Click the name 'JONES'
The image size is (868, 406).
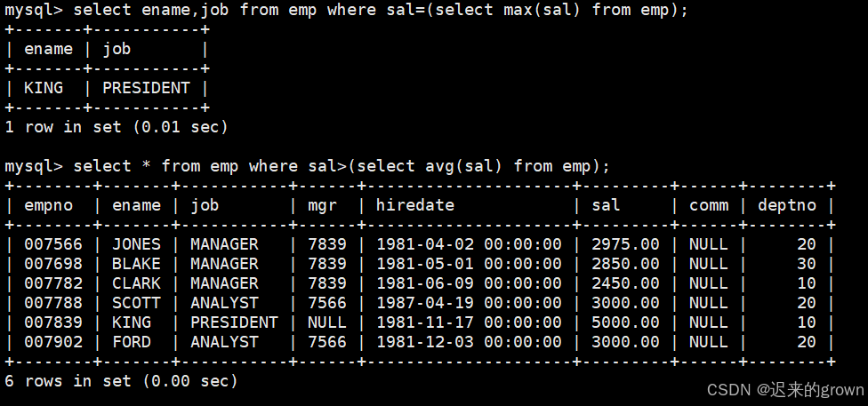(x=136, y=244)
